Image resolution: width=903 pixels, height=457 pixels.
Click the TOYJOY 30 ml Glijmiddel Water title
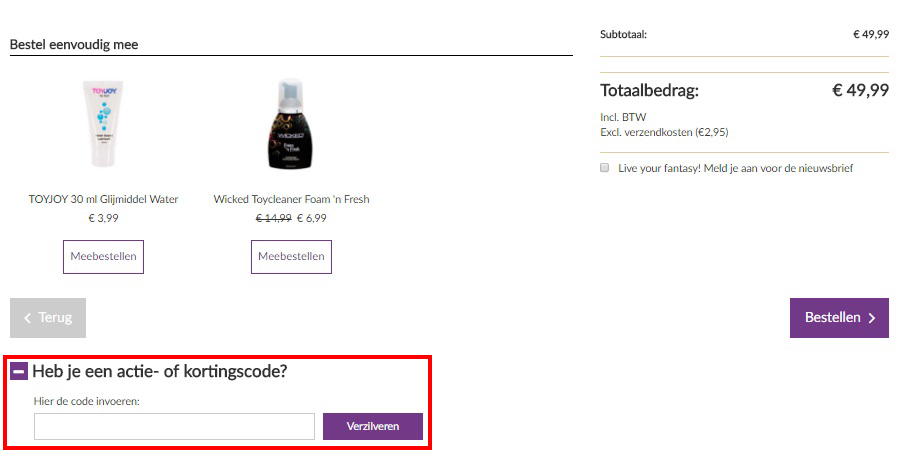103,199
